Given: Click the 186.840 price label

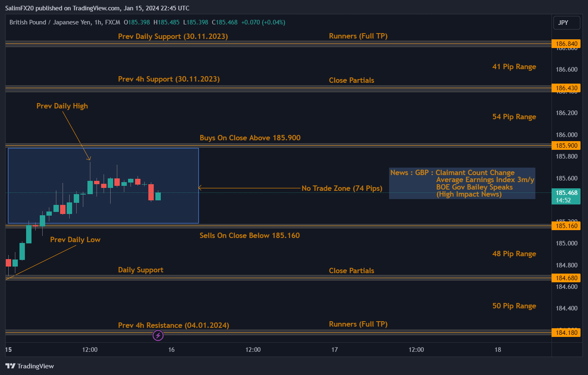Looking at the screenshot, I should pyautogui.click(x=566, y=44).
